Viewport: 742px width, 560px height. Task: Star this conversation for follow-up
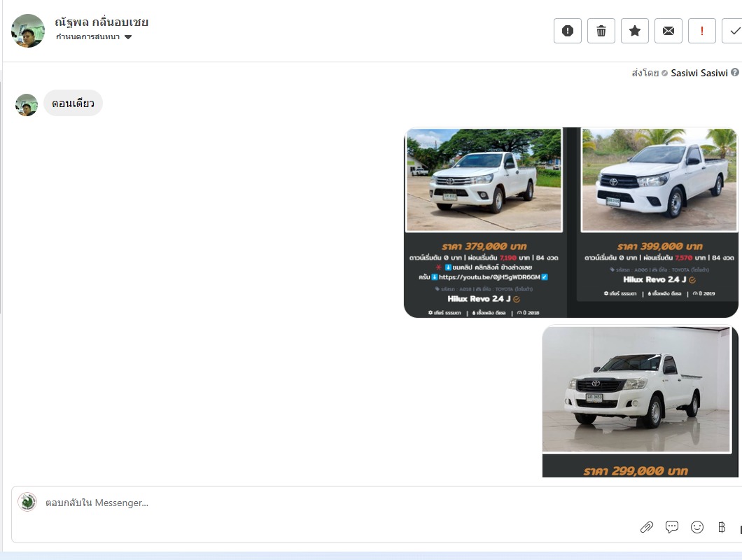pyautogui.click(x=635, y=31)
